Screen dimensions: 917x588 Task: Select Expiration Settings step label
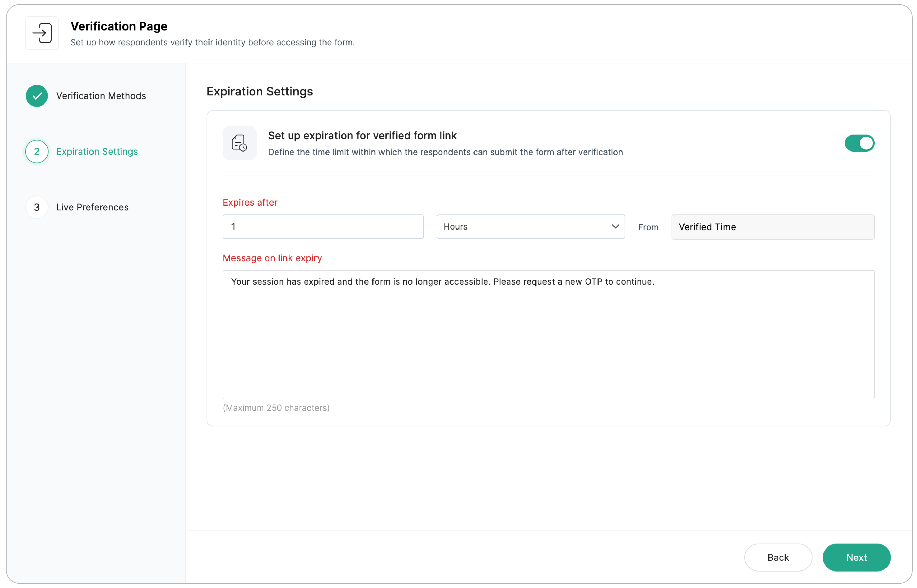click(x=97, y=152)
